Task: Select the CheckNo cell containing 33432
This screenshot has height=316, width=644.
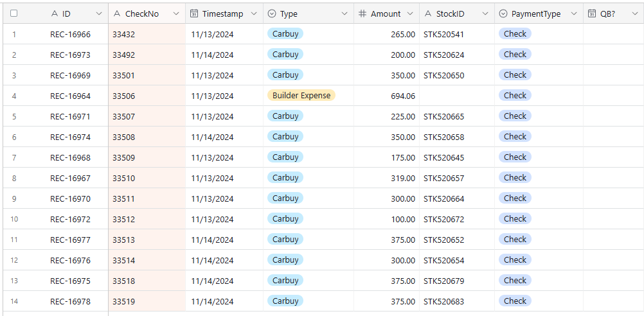Action: click(x=147, y=34)
